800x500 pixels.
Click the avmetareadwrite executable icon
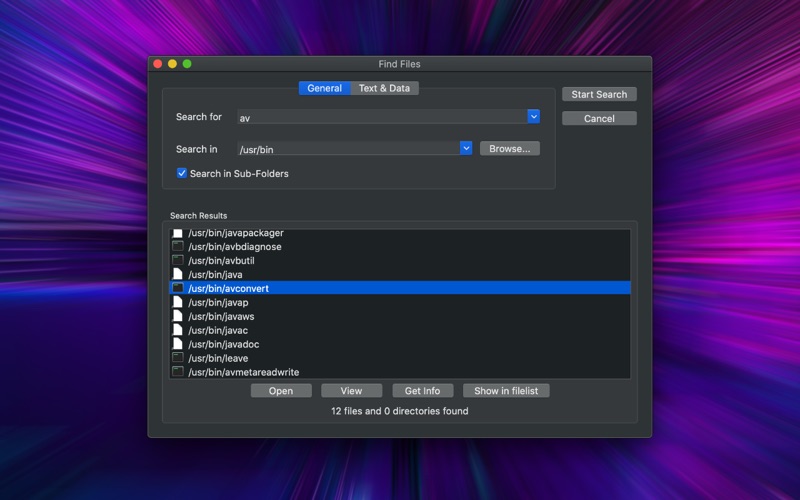(x=178, y=371)
